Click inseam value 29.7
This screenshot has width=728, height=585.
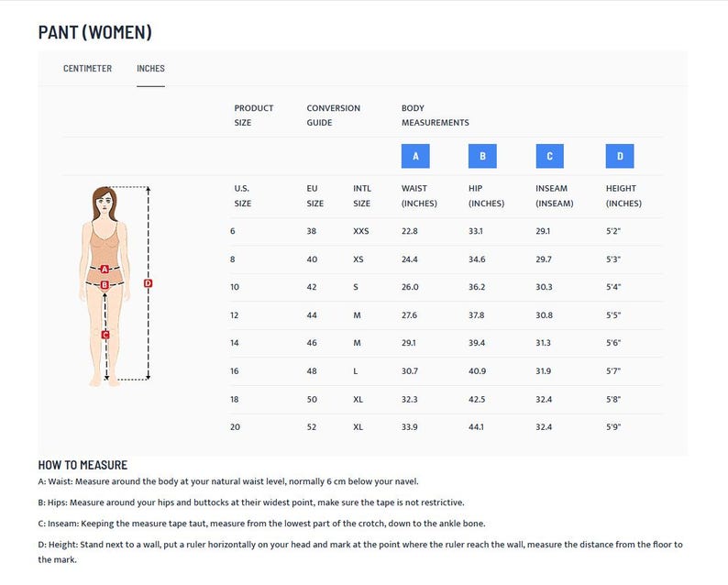(x=544, y=259)
